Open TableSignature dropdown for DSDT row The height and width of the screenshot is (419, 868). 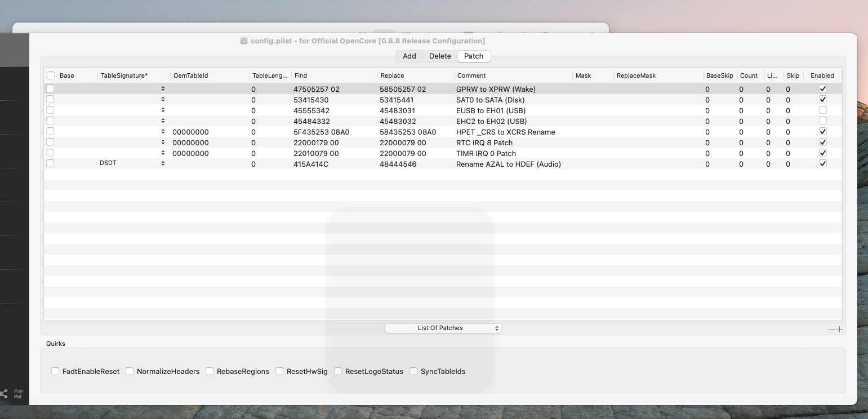163,164
